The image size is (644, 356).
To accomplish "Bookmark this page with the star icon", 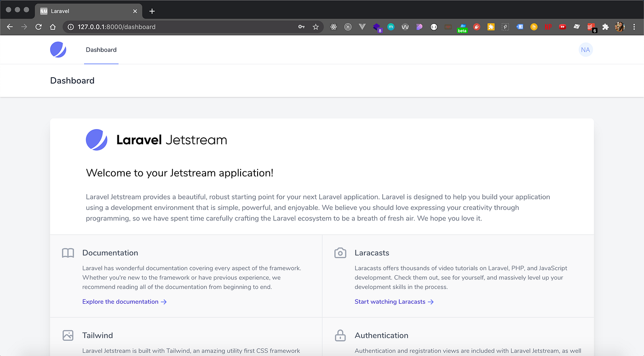I will point(316,27).
